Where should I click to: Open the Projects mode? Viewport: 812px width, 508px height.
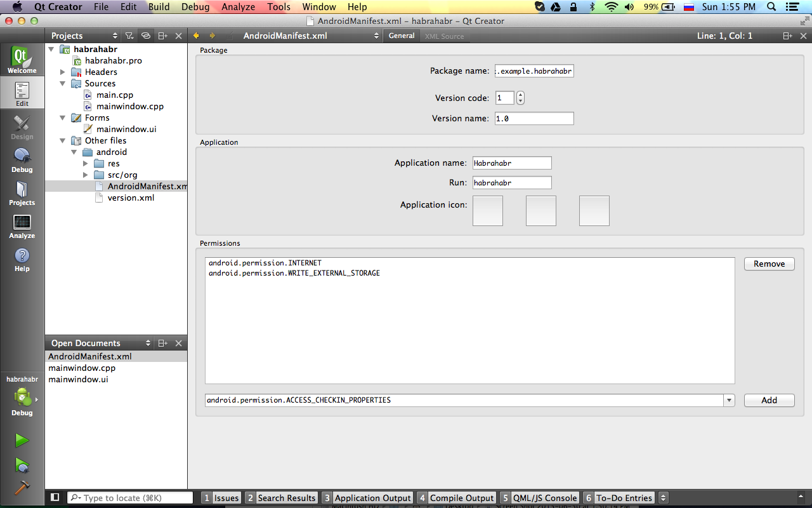[22, 192]
